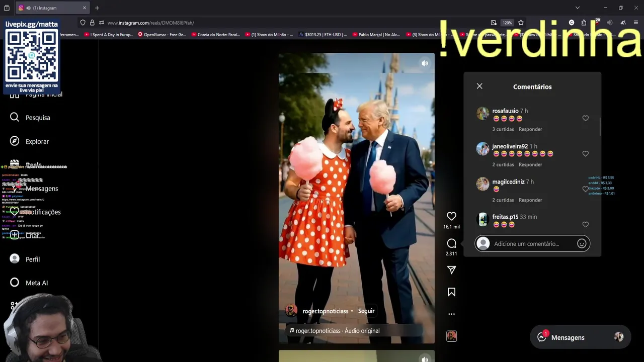
Task: Open Pesquisa in the sidebar
Action: (x=38, y=118)
